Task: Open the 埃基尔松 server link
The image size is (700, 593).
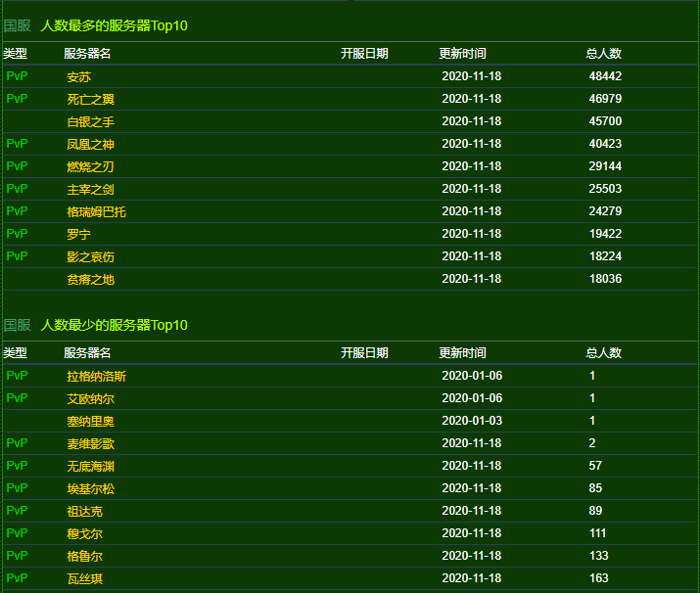Action: point(91,488)
